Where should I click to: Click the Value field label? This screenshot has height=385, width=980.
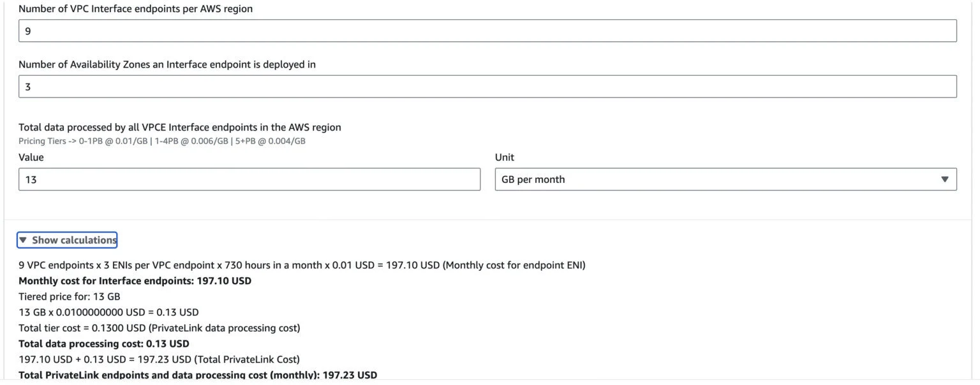(x=31, y=157)
